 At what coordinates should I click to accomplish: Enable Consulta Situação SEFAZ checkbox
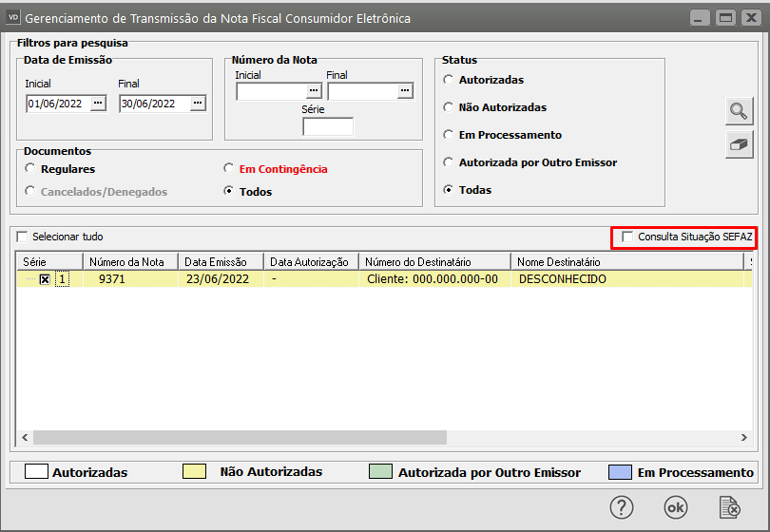click(626, 237)
